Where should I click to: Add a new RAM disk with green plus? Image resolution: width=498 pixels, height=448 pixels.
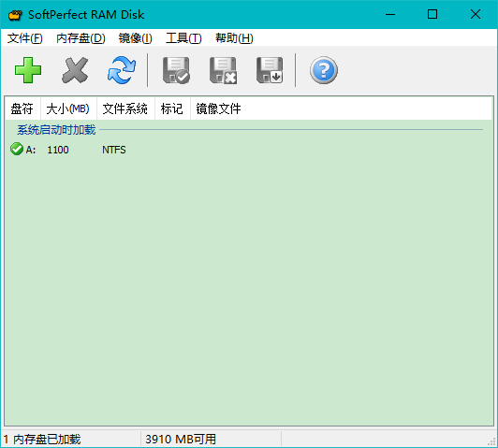[28, 70]
